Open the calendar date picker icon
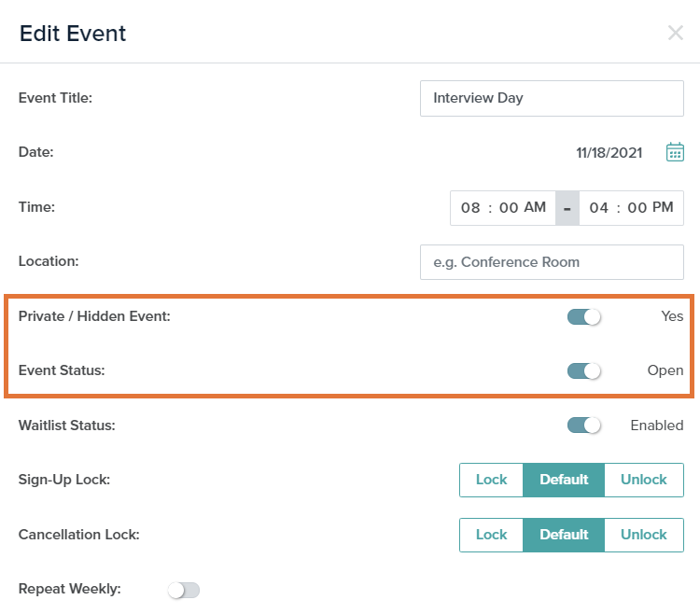The image size is (700, 614). (x=675, y=152)
